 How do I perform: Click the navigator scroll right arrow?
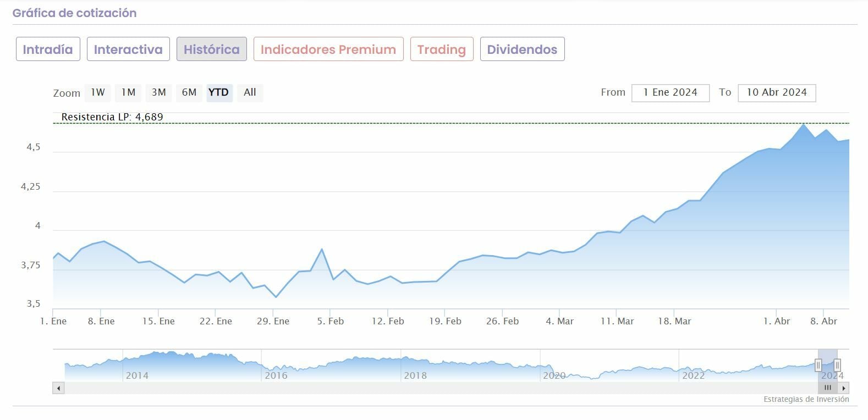[844, 388]
